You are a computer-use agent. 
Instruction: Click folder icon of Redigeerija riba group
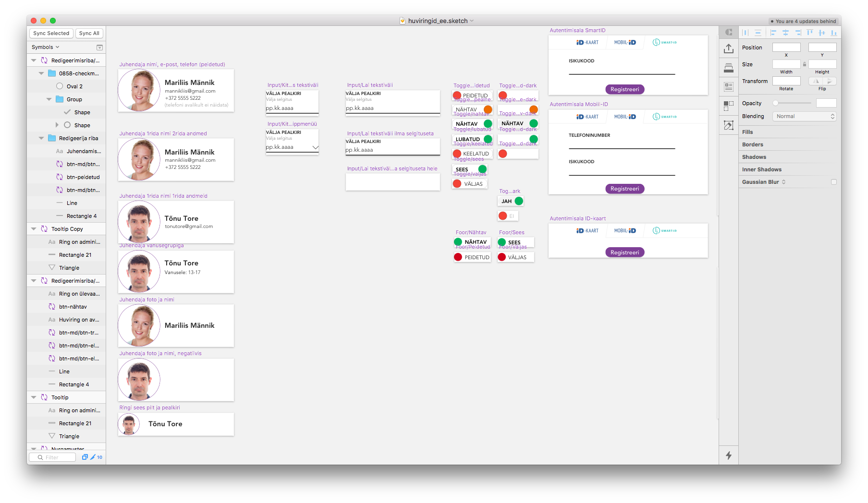(x=52, y=138)
